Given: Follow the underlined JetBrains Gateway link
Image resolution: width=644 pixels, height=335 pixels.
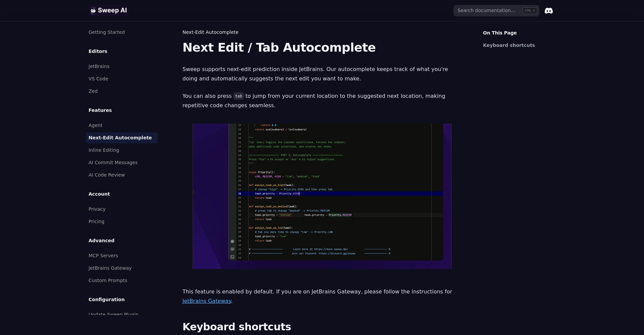Looking at the screenshot, I should [207, 301].
